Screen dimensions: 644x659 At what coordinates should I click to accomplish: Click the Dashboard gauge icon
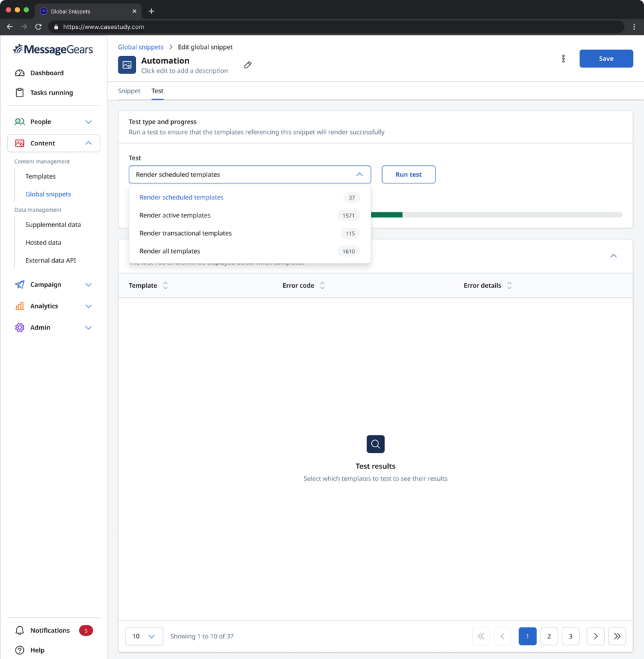click(x=19, y=73)
